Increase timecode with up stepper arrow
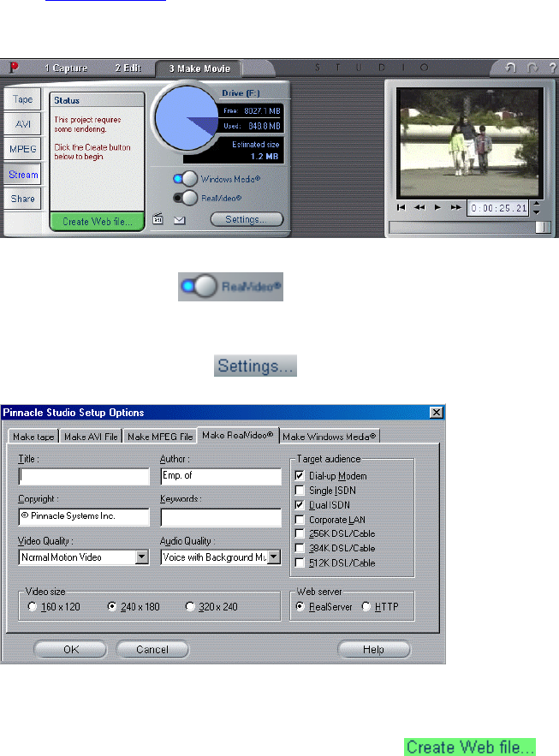This screenshot has height=756, width=559. click(537, 204)
